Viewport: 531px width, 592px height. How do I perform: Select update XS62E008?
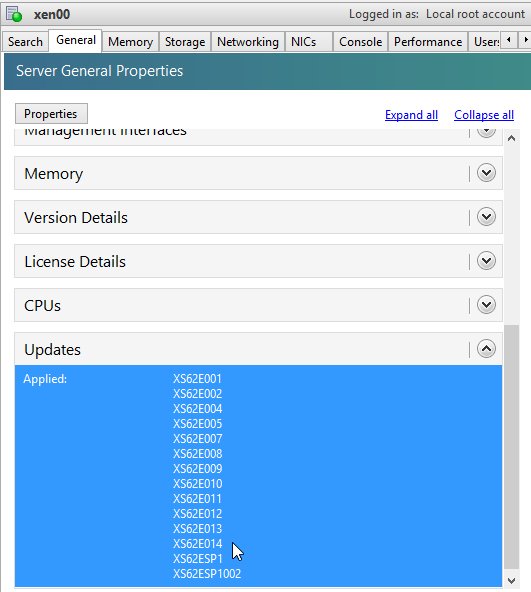[x=198, y=454]
